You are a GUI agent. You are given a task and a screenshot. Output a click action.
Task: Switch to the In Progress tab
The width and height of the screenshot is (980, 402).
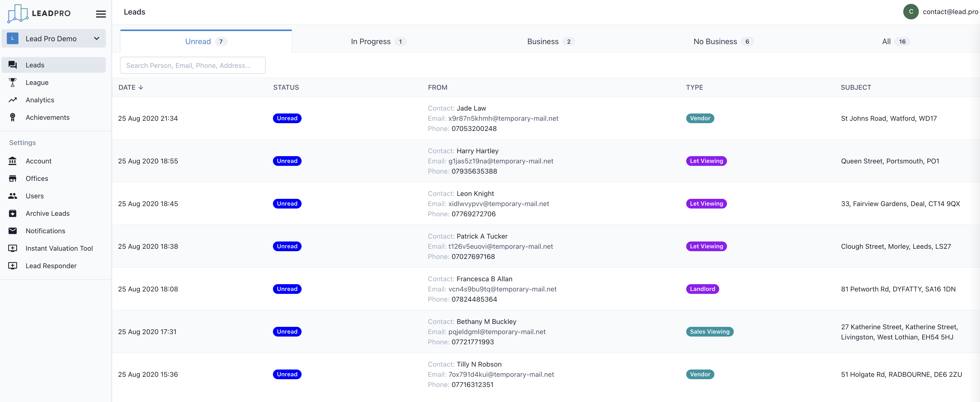tap(378, 41)
